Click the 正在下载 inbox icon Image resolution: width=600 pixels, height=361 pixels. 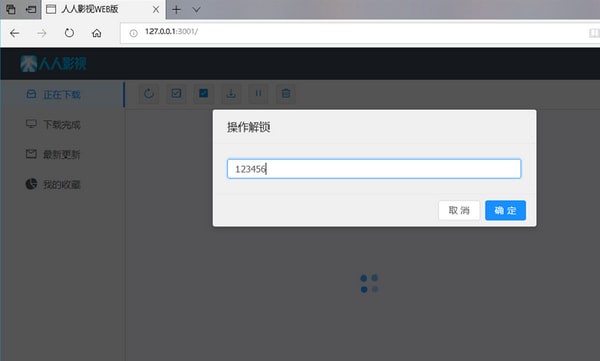click(31, 94)
